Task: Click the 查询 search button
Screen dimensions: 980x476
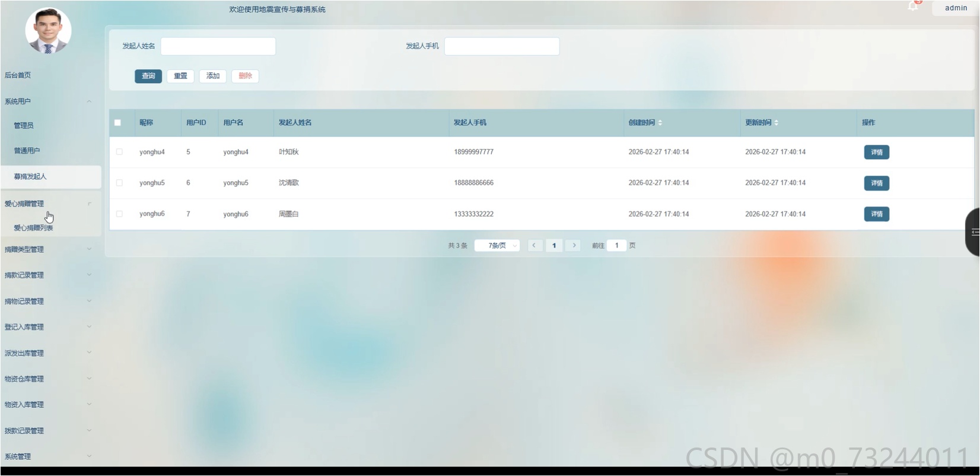Action: (x=148, y=76)
